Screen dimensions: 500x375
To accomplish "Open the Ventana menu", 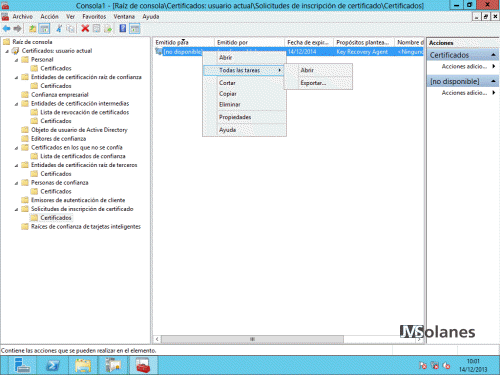I will click(124, 17).
